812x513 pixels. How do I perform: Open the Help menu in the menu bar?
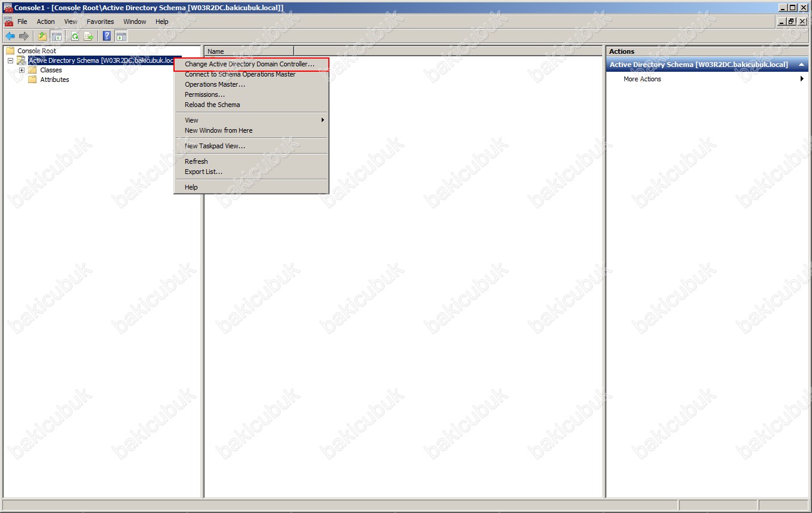(x=162, y=22)
